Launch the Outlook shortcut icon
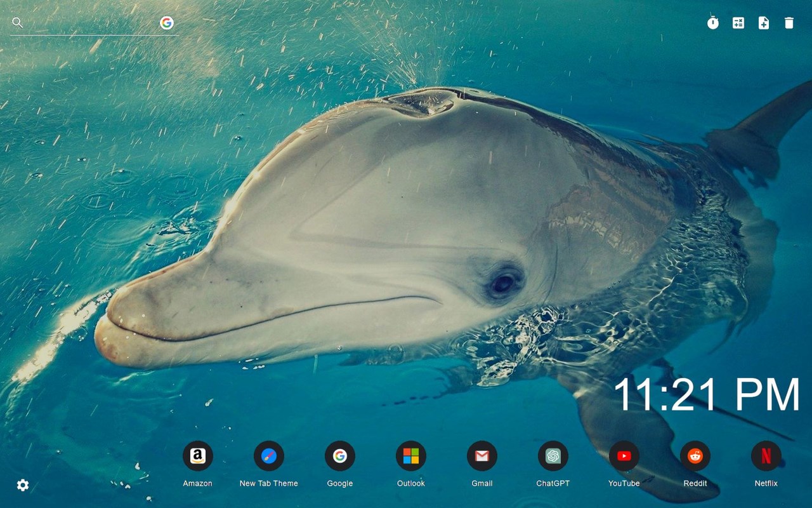Image resolution: width=812 pixels, height=508 pixels. [411, 456]
